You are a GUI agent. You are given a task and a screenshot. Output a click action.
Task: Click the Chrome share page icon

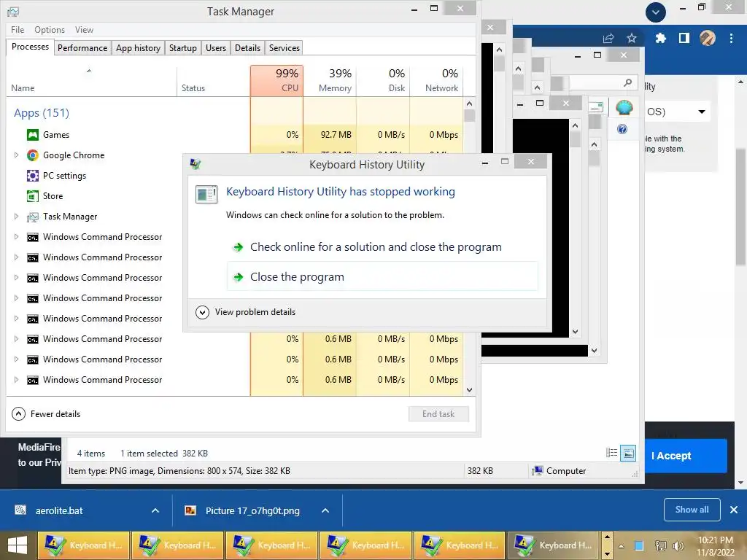point(608,39)
